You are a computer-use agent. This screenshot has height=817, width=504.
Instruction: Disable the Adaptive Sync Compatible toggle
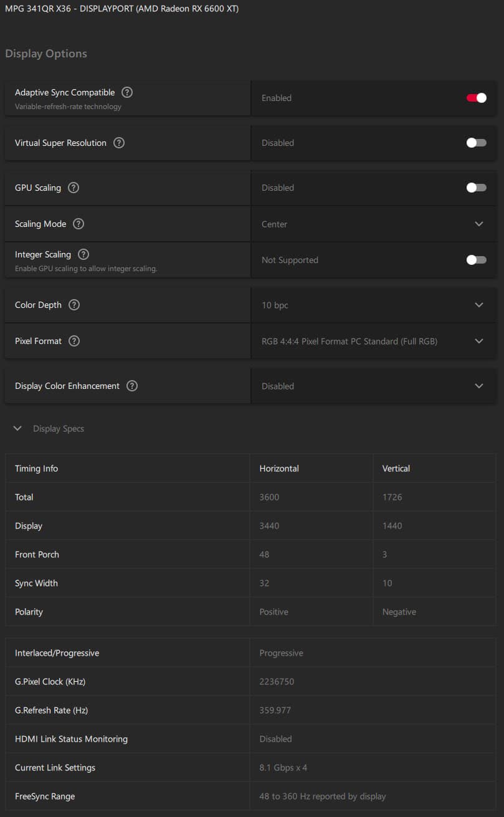pyautogui.click(x=476, y=98)
